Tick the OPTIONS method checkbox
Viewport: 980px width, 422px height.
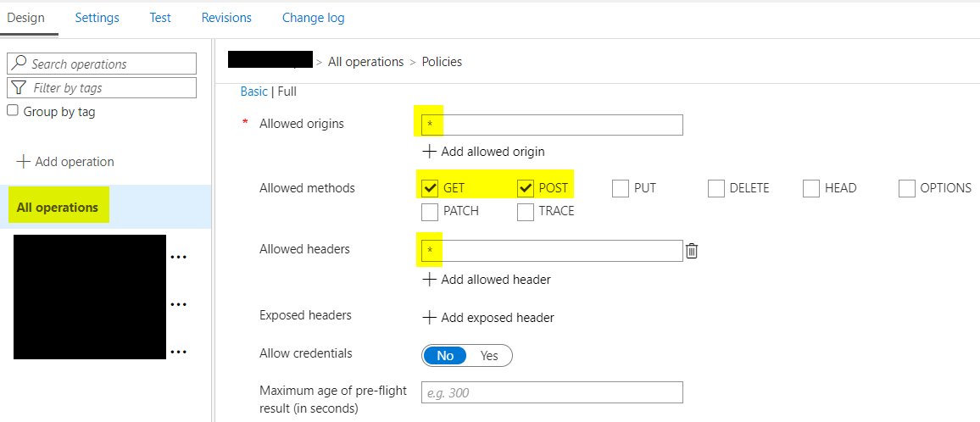coord(907,188)
